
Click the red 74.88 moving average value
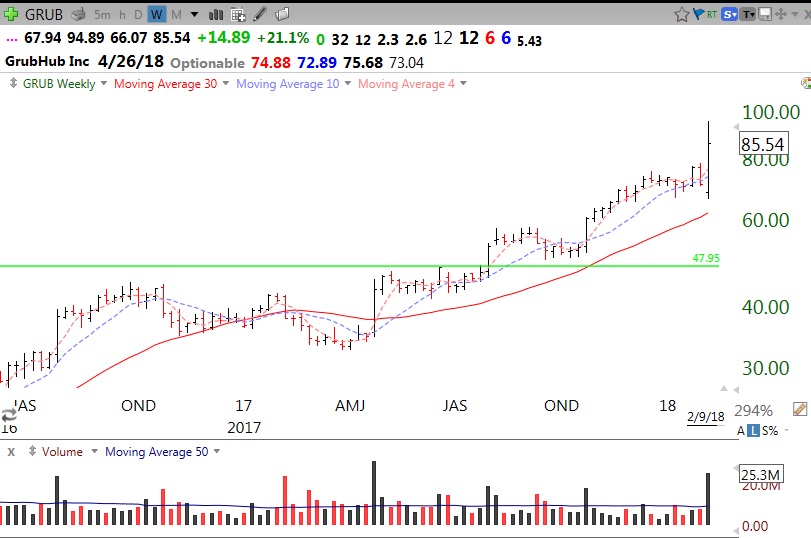tap(271, 63)
